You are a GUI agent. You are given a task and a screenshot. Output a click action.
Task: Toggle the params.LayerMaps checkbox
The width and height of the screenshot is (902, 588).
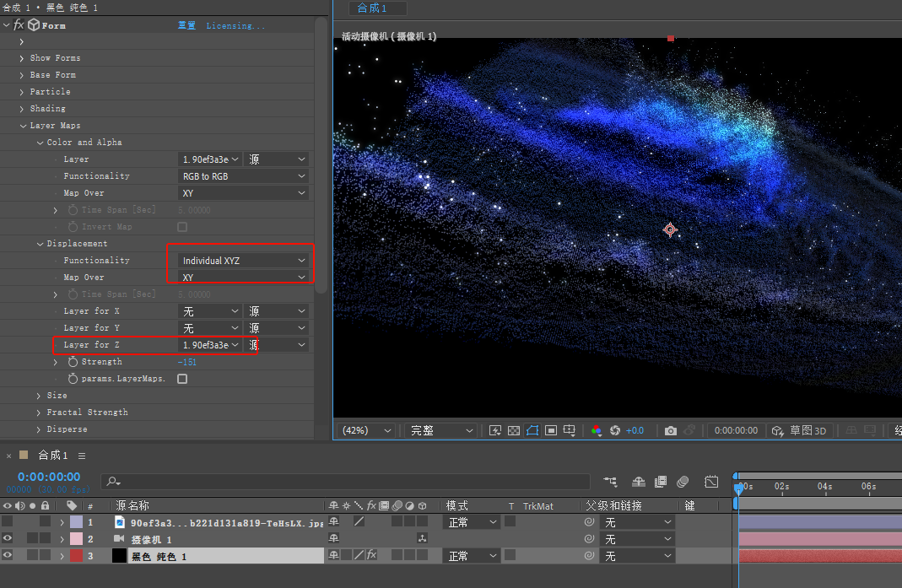point(182,379)
